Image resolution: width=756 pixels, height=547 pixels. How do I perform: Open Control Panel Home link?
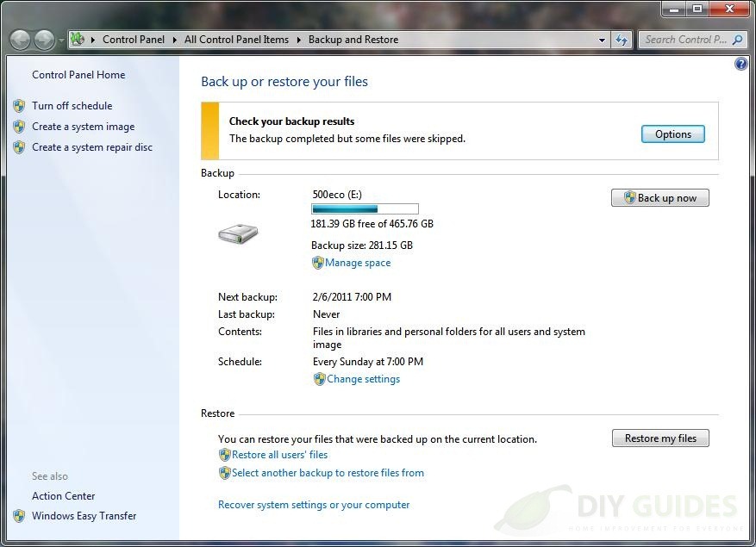[x=78, y=75]
